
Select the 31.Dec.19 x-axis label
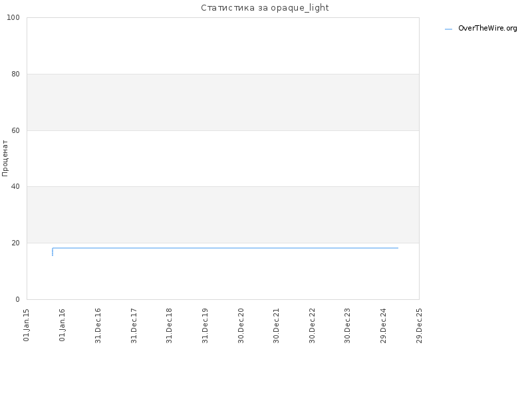[205, 326]
